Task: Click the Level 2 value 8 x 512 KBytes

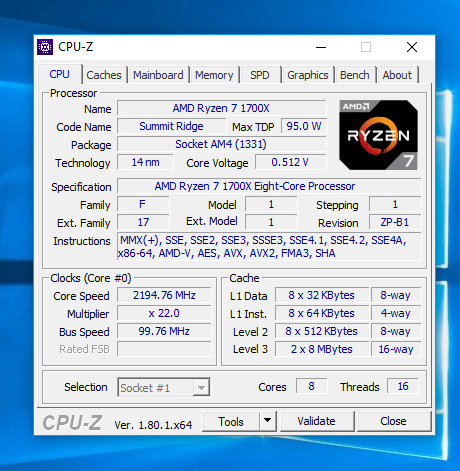Action: coord(321,331)
